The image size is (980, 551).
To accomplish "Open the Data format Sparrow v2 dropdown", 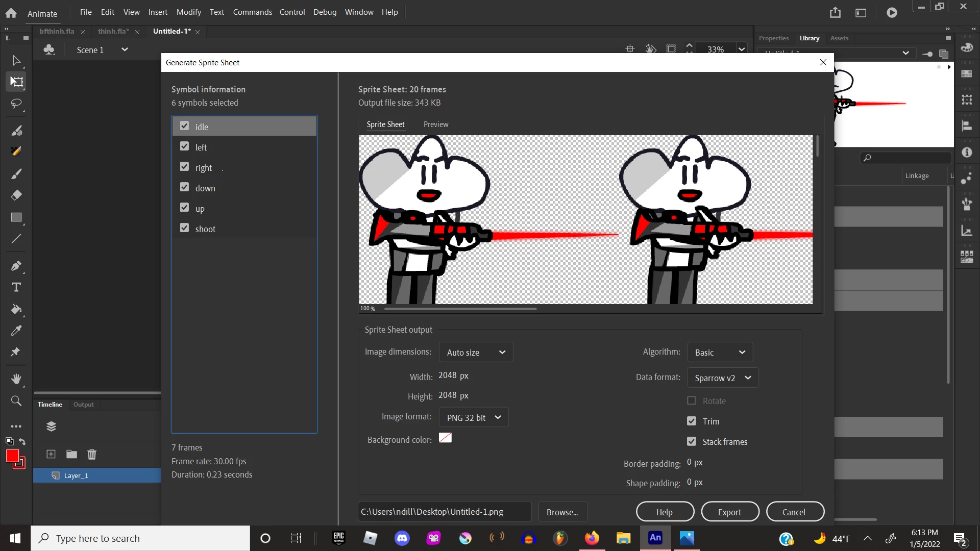I will coord(723,378).
